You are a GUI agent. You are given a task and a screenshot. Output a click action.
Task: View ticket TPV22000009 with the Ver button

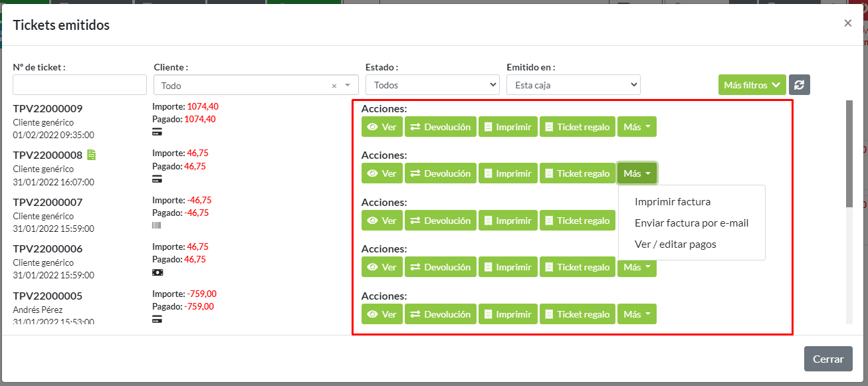pos(382,127)
